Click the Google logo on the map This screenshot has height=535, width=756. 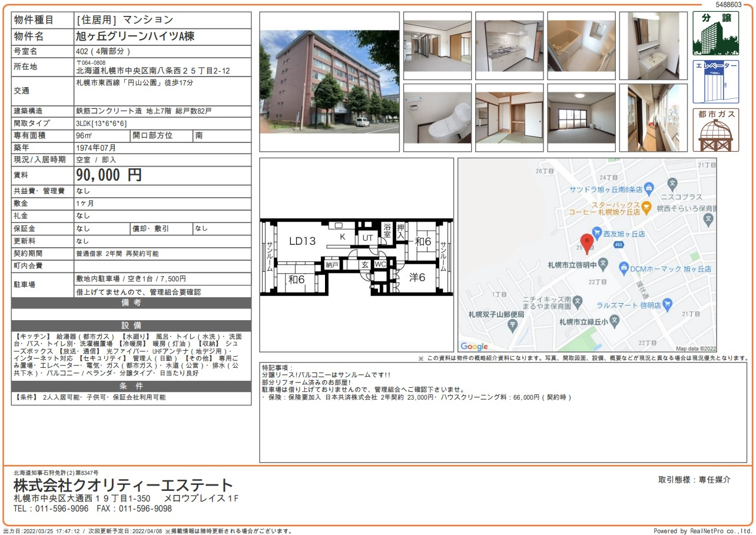pos(474,346)
